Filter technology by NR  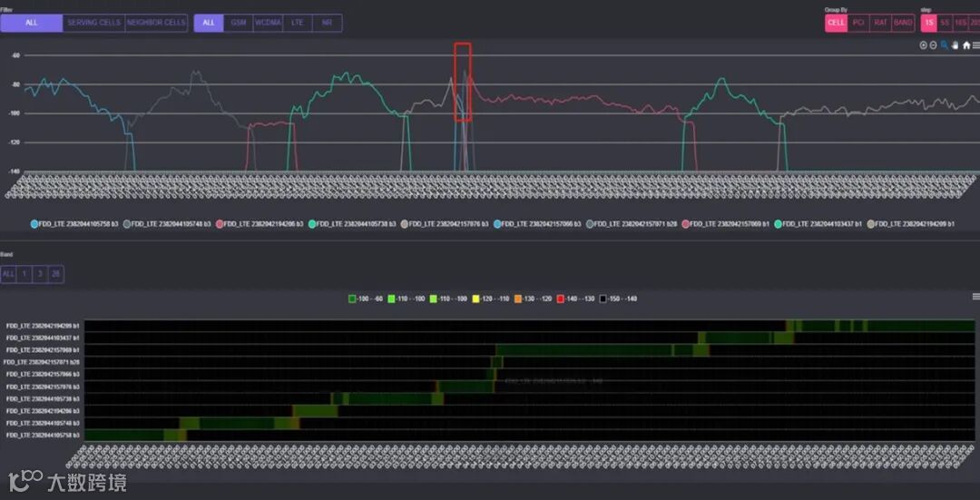point(327,23)
